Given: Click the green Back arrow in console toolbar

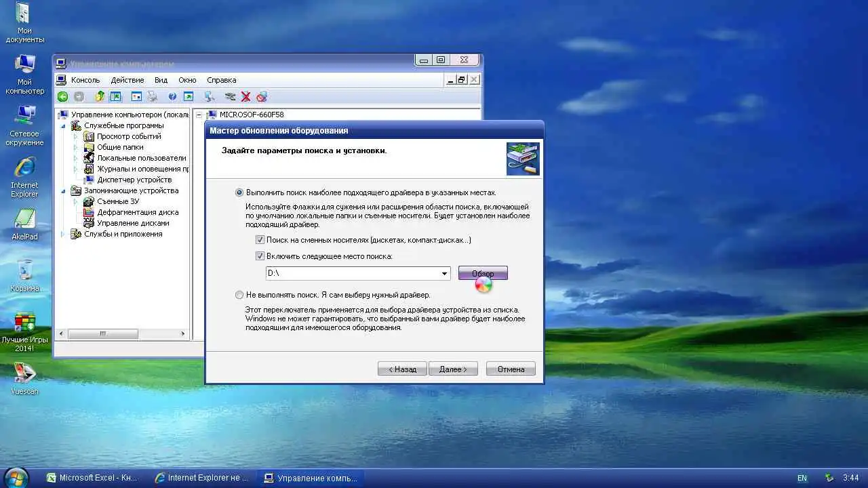Looking at the screenshot, I should (62, 97).
